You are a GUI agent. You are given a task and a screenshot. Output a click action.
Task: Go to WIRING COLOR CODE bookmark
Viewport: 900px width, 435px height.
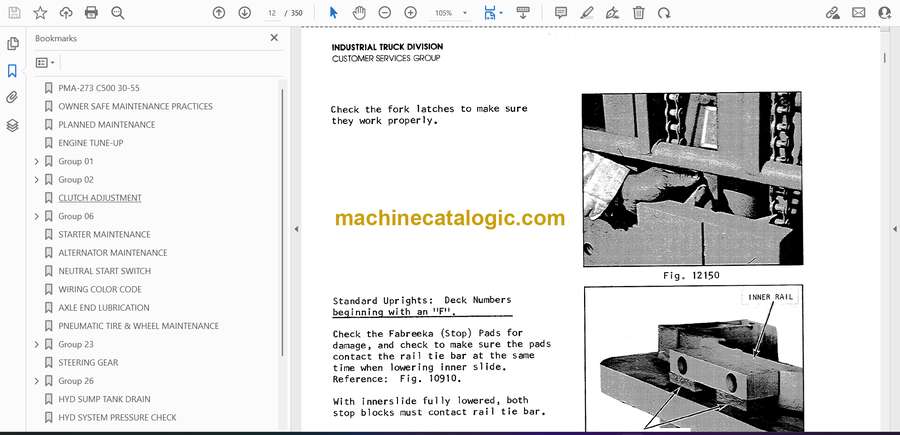tap(100, 289)
